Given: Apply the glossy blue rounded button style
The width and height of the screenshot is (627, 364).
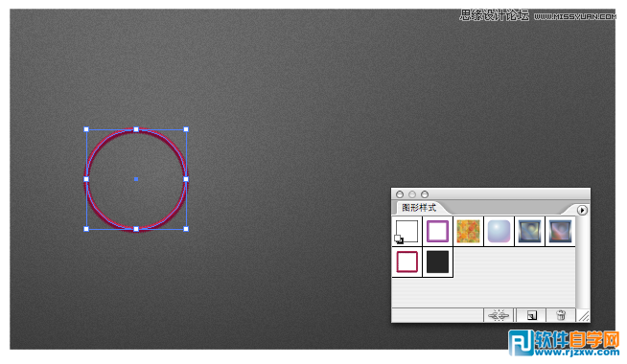Looking at the screenshot, I should 499,232.
